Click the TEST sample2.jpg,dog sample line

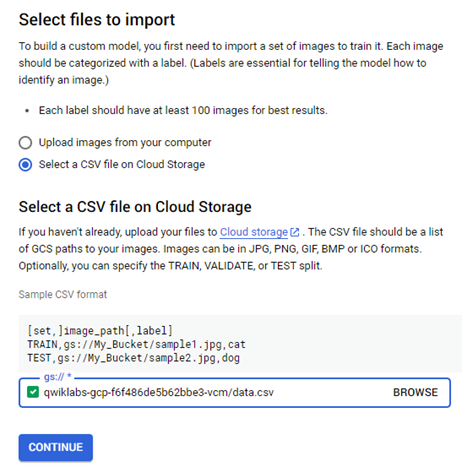pyautogui.click(x=133, y=358)
